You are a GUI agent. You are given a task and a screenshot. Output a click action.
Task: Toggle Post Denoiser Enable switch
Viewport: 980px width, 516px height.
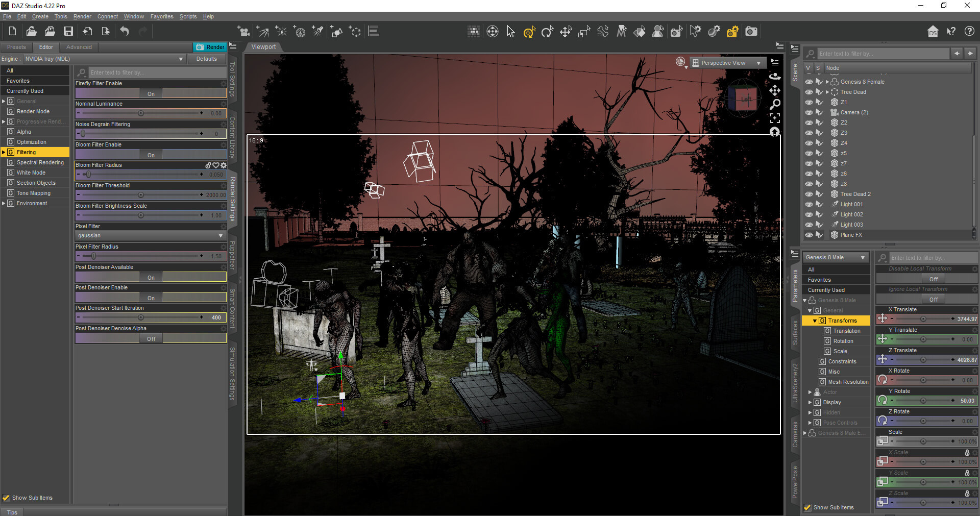coord(151,298)
